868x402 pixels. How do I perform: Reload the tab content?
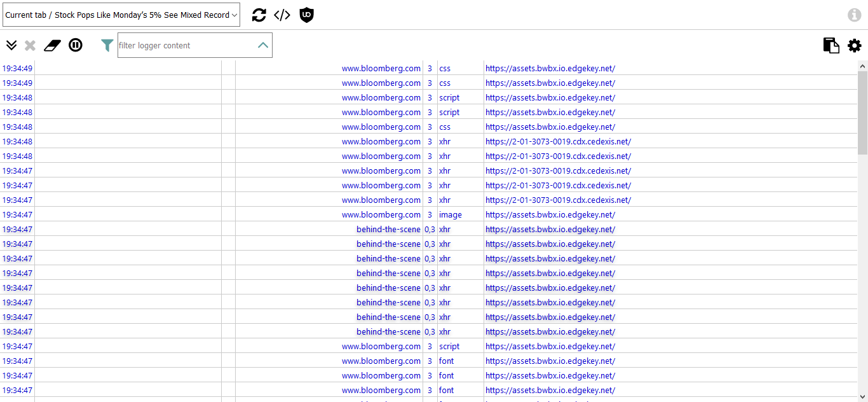click(259, 15)
